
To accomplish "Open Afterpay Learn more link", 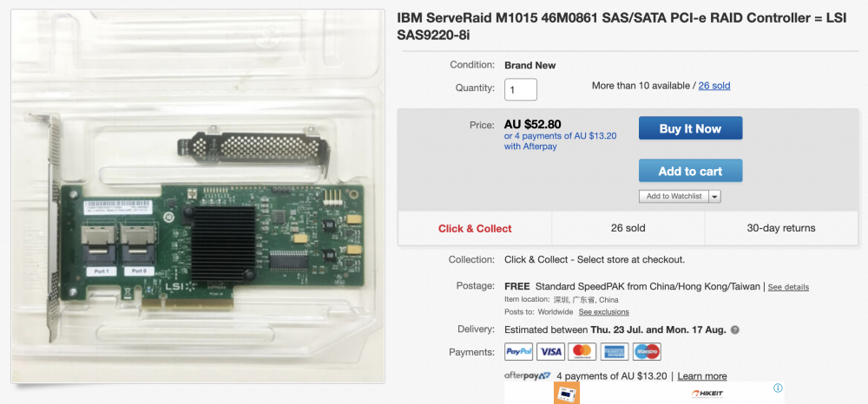I will pyautogui.click(x=702, y=375).
